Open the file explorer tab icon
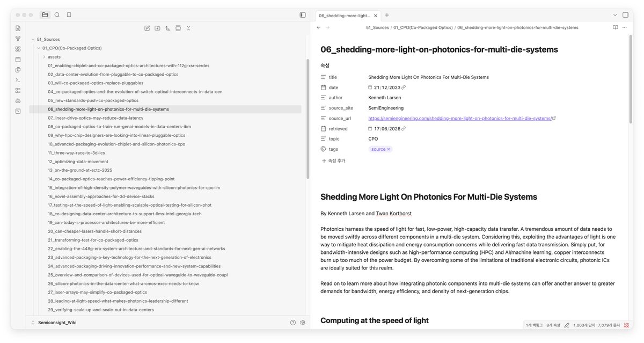 coord(45,15)
